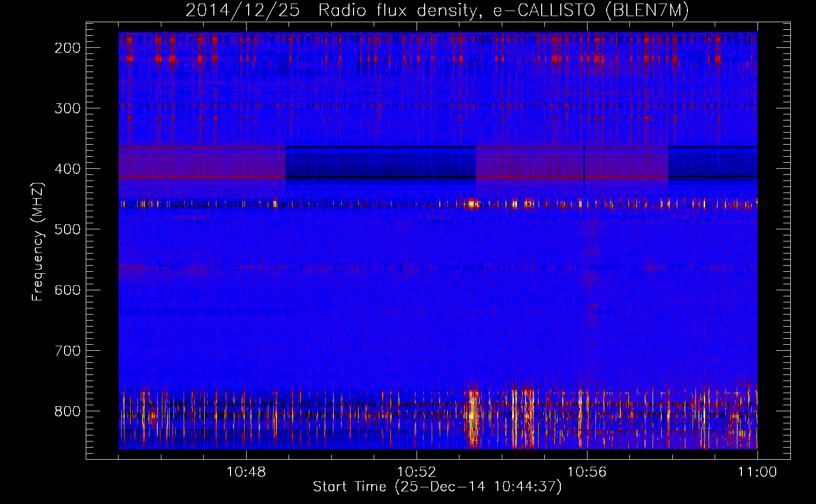The image size is (816, 504).
Task: Click the 'Start Time (25-Dec-14 10:44:37)' x-axis label
Action: click(x=437, y=487)
